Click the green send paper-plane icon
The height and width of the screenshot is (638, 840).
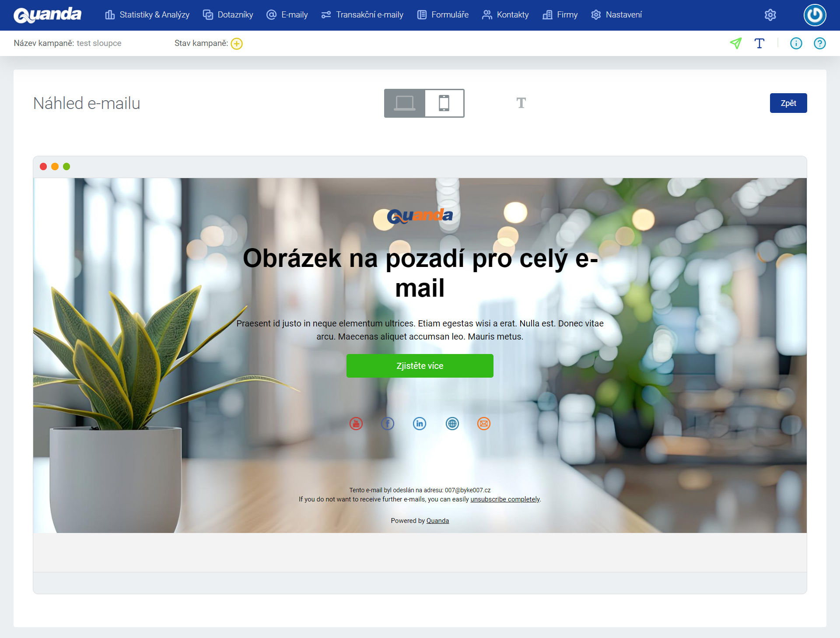[x=736, y=43]
